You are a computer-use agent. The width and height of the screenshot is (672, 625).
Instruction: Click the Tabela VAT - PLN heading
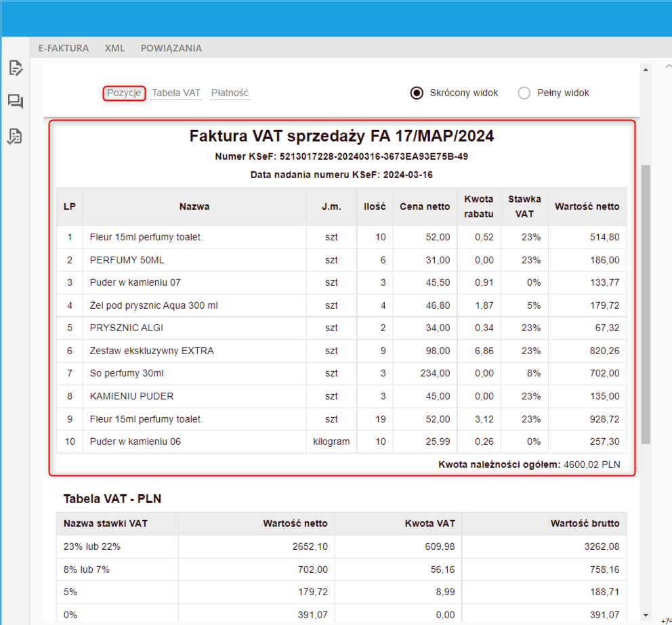coord(112,498)
